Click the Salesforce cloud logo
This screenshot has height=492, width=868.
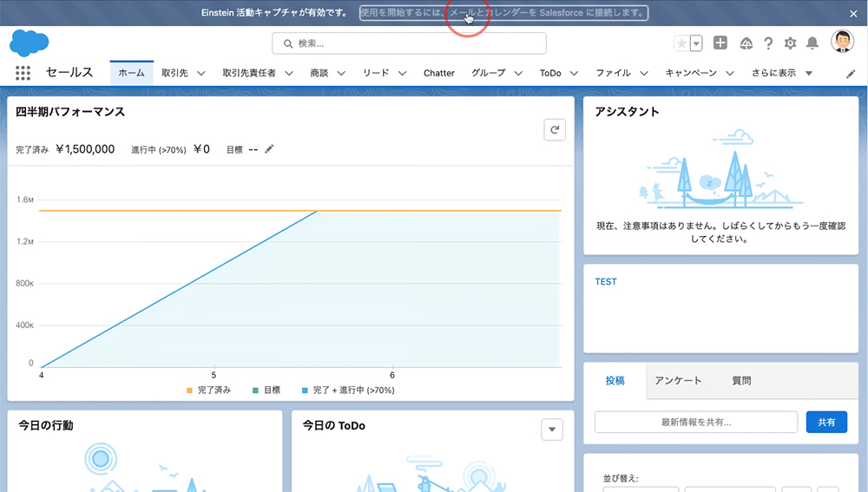pyautogui.click(x=30, y=43)
